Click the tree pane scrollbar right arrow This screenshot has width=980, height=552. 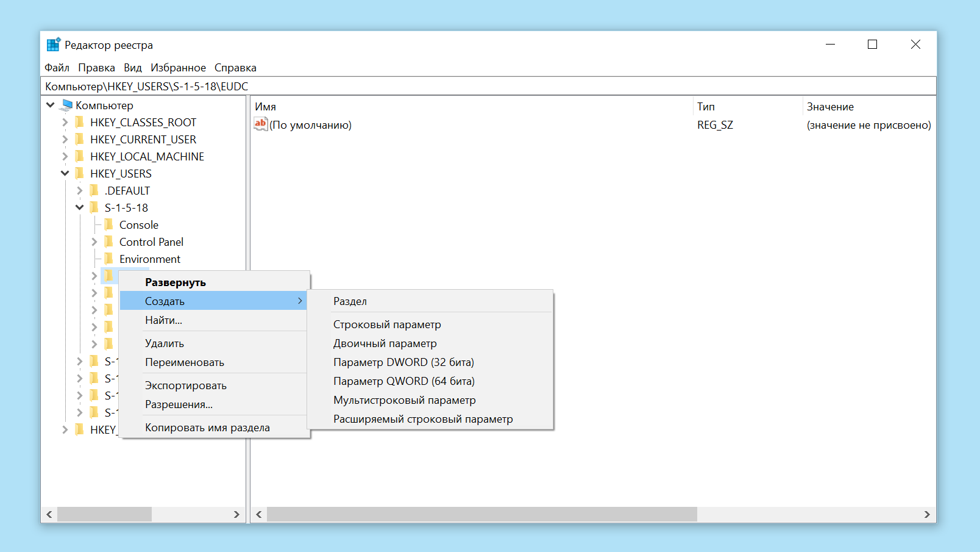coord(237,514)
